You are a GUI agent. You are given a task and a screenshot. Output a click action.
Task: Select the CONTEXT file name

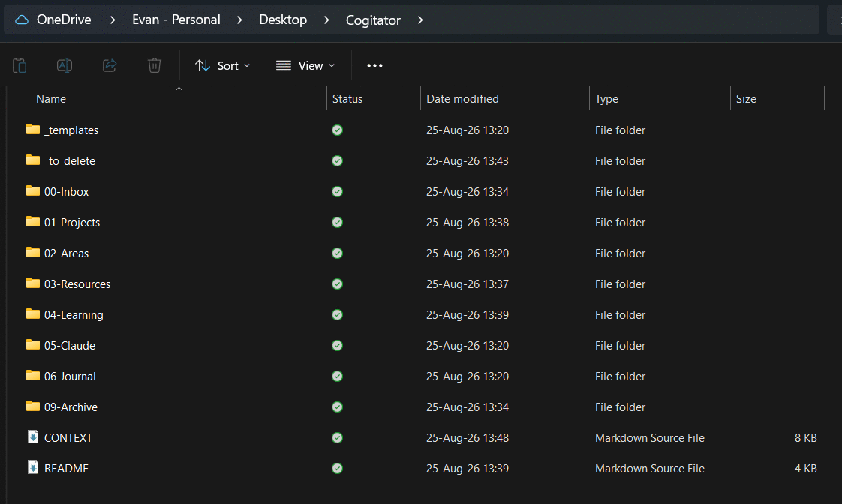coord(68,438)
